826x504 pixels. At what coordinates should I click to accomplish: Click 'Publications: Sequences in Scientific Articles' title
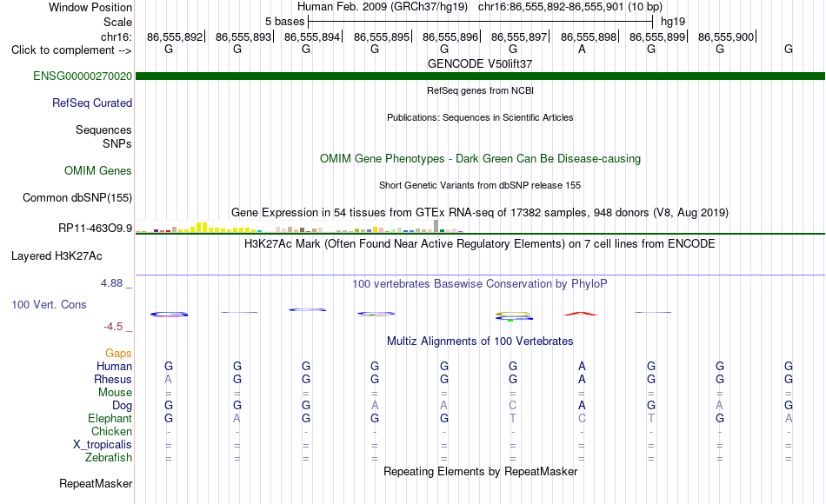pyautogui.click(x=480, y=117)
